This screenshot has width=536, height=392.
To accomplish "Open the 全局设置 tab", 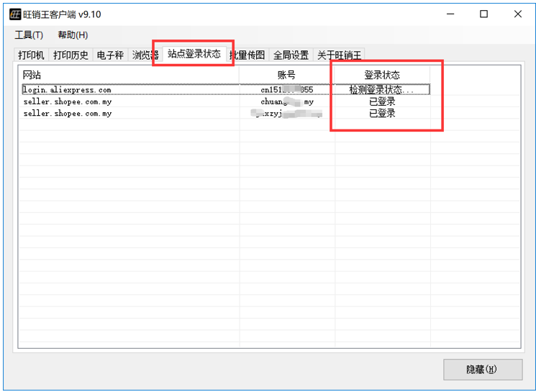I will [291, 55].
